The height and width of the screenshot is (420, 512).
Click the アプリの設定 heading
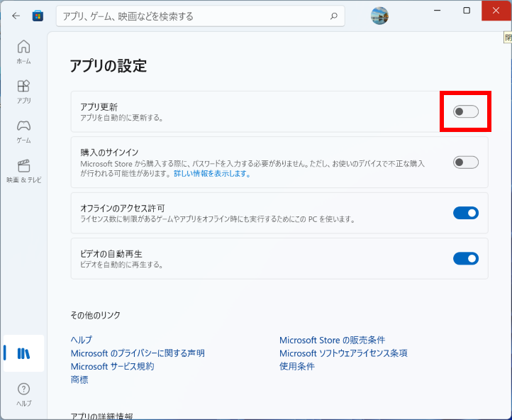pos(108,66)
